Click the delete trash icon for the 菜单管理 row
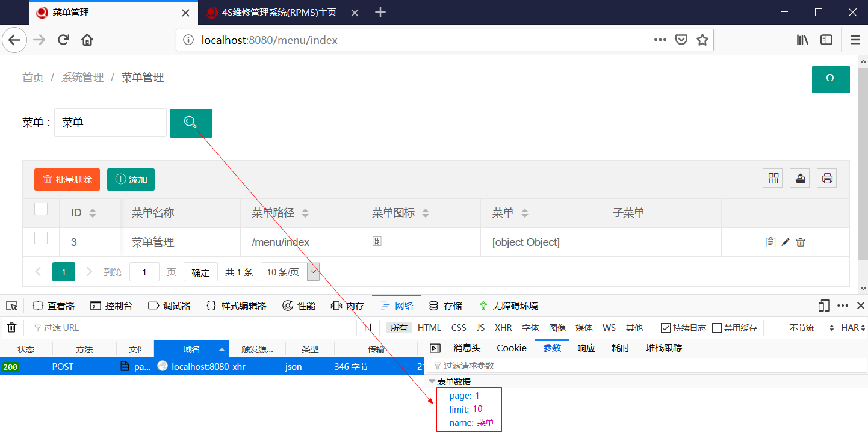 800,242
